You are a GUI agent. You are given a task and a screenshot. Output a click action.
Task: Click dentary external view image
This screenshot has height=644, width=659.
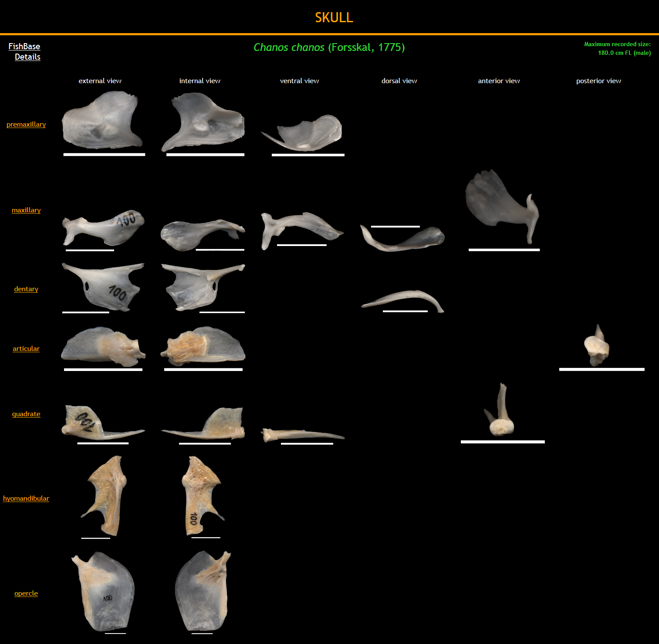click(x=102, y=287)
